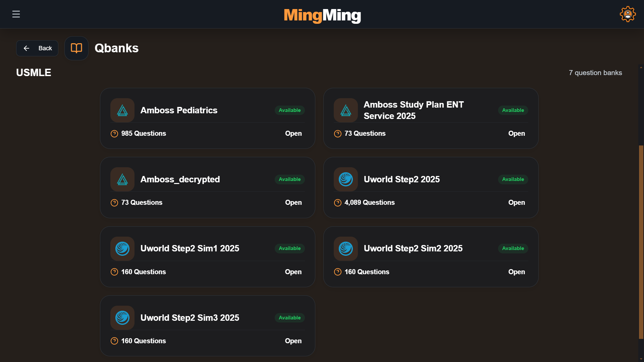Open Uworld Step2 Sim1 2025 bank
The image size is (644, 362).
coord(293,272)
